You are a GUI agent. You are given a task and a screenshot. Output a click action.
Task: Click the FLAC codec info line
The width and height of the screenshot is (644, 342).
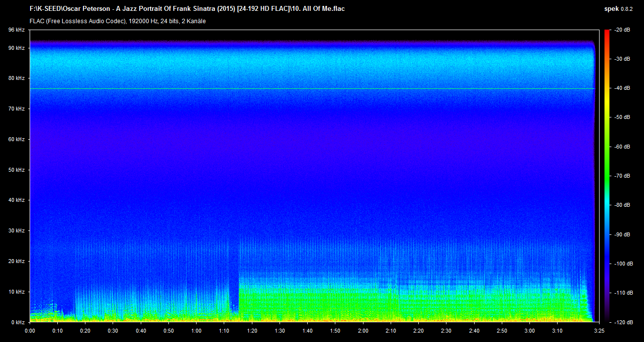(x=118, y=21)
